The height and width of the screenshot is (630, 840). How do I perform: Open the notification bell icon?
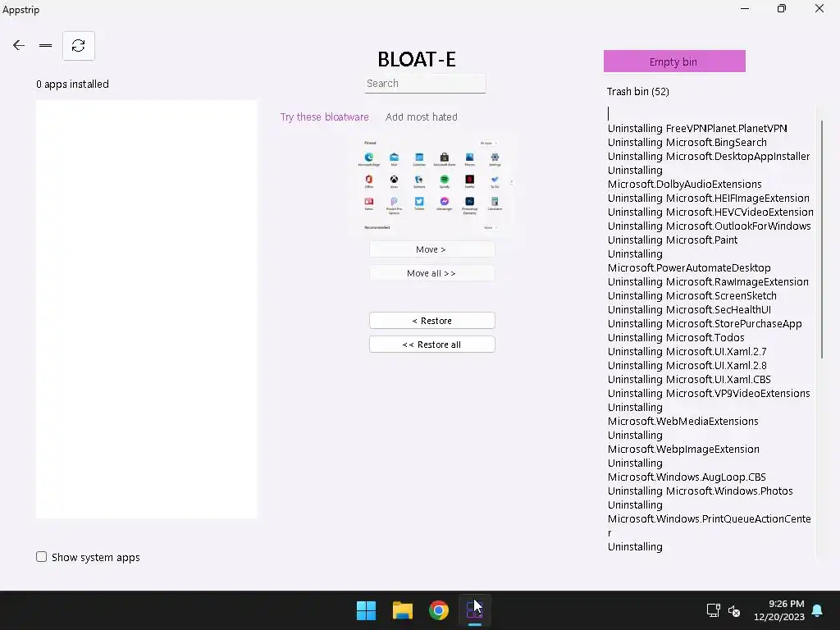817,610
